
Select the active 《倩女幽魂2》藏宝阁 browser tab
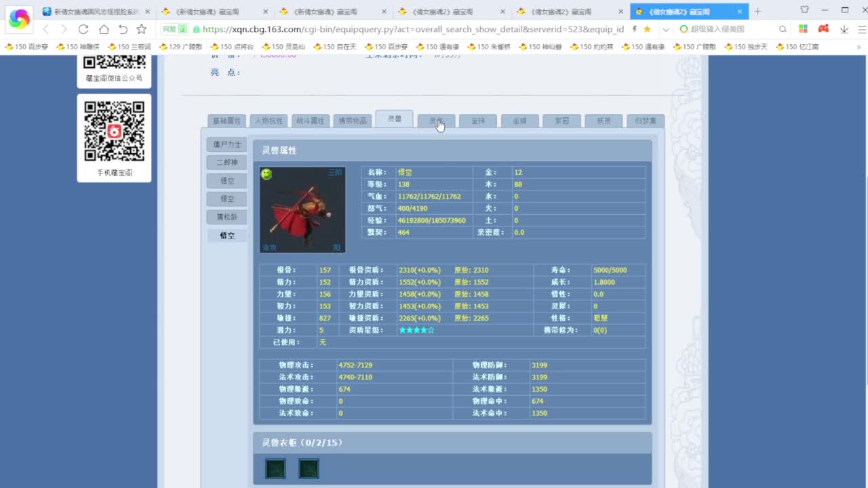coord(689,12)
